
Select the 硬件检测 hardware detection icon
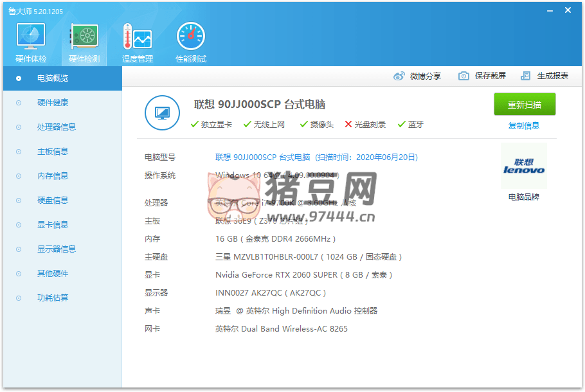(x=84, y=41)
